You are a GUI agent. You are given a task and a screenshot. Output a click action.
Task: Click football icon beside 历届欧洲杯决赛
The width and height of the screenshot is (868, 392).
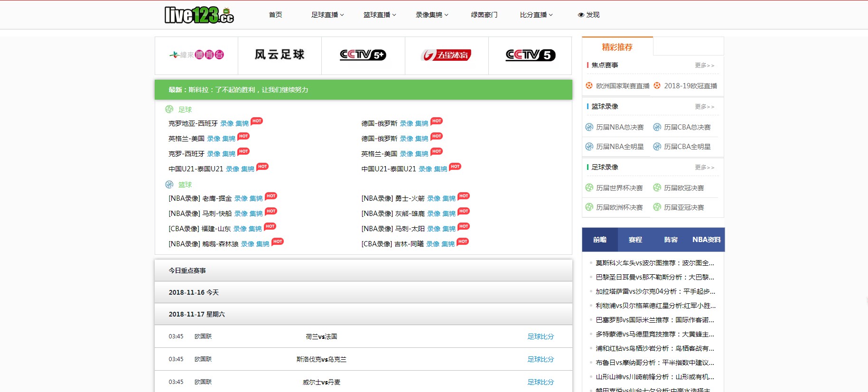coord(589,207)
